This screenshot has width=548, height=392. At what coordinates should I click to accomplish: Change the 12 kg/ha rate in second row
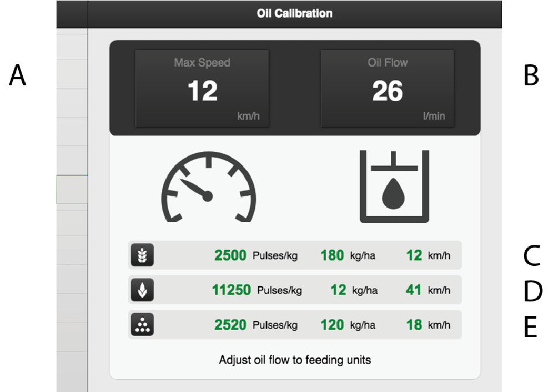pos(338,290)
